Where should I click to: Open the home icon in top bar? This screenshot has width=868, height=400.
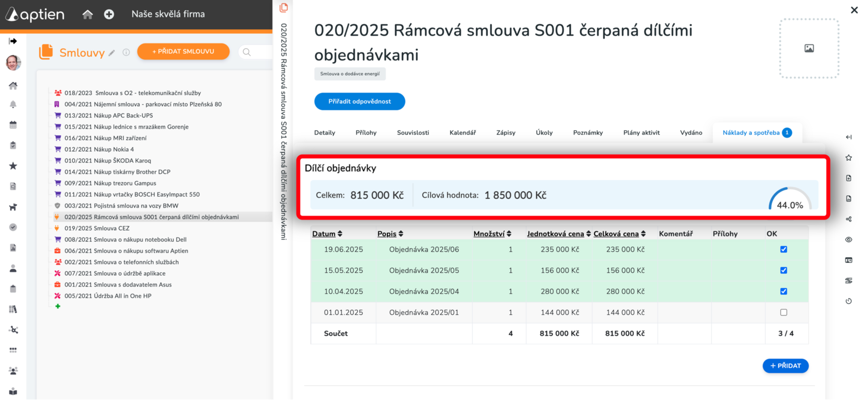88,14
